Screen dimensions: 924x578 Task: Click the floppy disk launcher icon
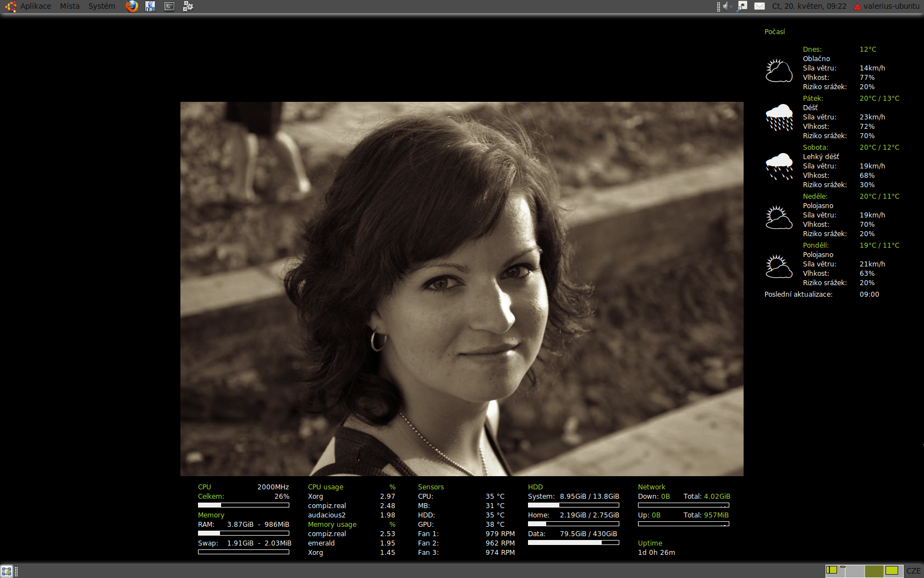pos(150,6)
